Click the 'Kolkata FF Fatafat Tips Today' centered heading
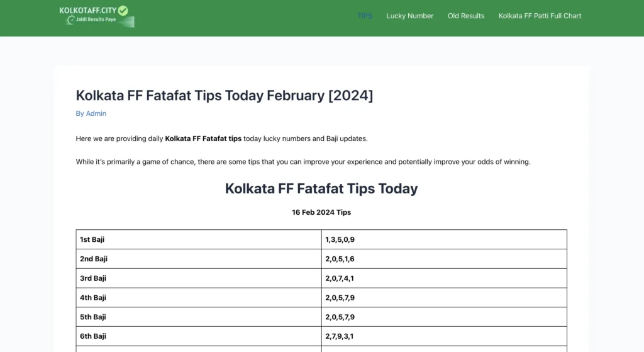The height and width of the screenshot is (352, 644). (321, 188)
